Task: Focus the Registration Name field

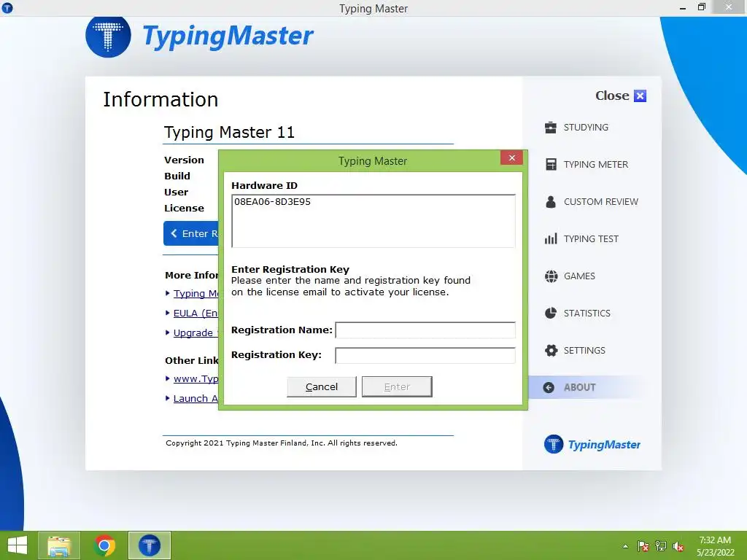Action: (425, 330)
